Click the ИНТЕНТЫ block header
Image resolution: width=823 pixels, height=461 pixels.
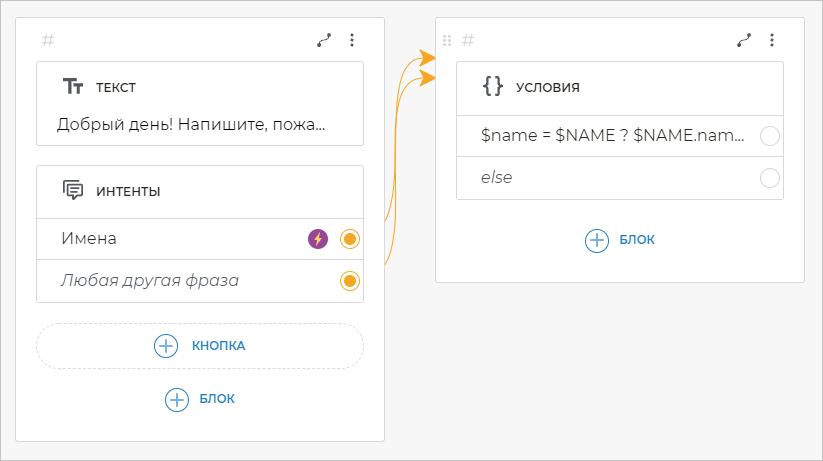point(200,191)
